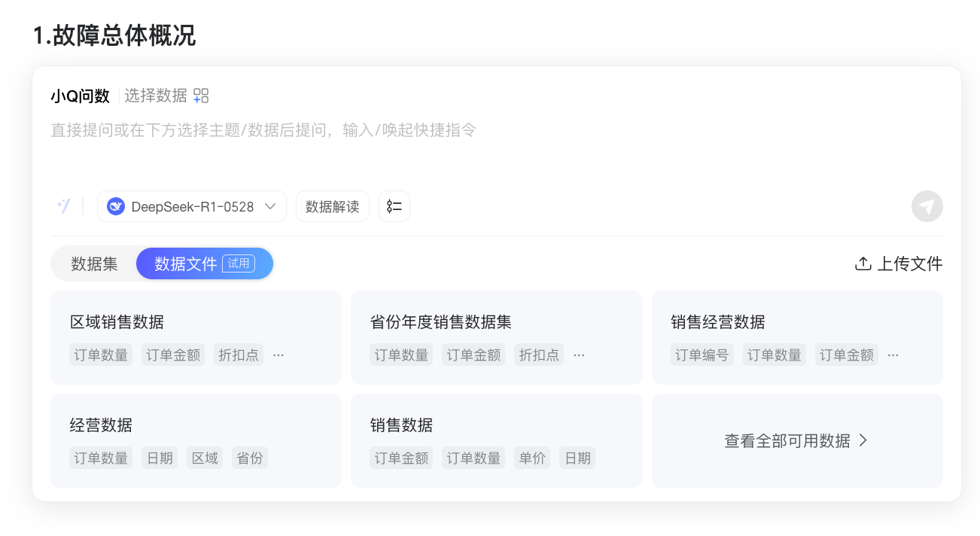The width and height of the screenshot is (980, 536).
Task: Select the 经营数据 card title
Action: pos(101,425)
